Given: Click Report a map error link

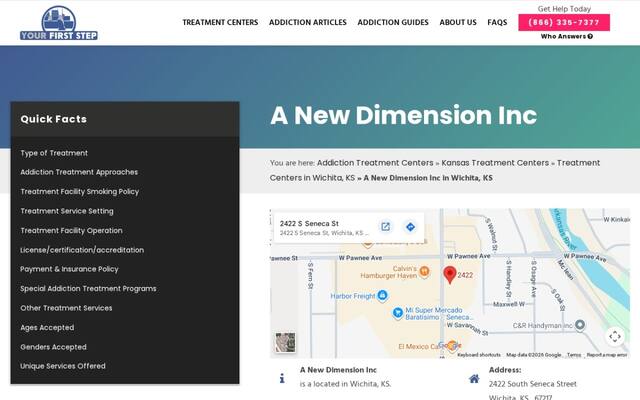Looking at the screenshot, I should [607, 355].
